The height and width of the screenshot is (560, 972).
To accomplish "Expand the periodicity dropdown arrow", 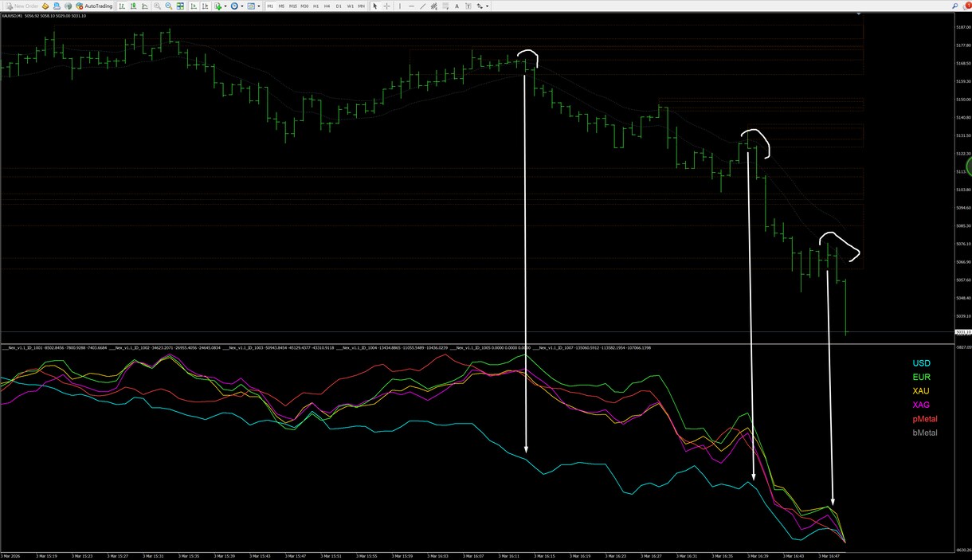I will tap(242, 6).
